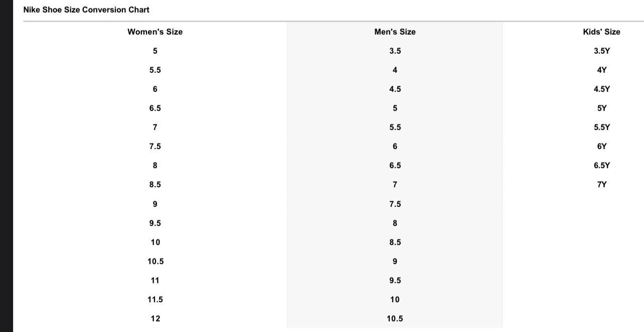This screenshot has width=644, height=332.
Task: Click kids' size 3.5Y cell
Action: [602, 51]
